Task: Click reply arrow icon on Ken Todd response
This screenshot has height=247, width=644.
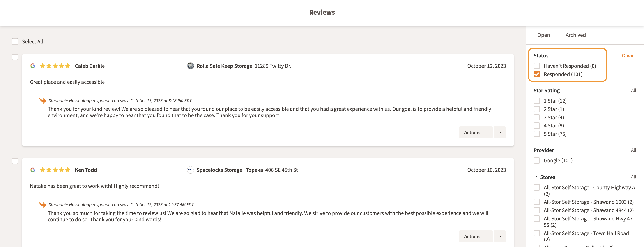Action: click(42, 205)
